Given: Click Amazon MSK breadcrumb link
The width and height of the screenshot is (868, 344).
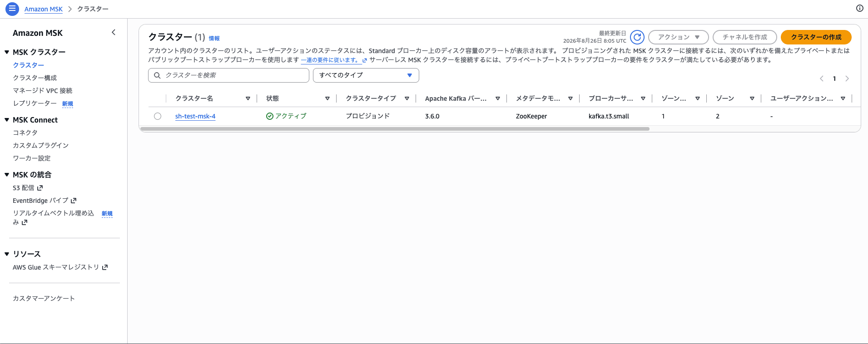Looking at the screenshot, I should (44, 9).
